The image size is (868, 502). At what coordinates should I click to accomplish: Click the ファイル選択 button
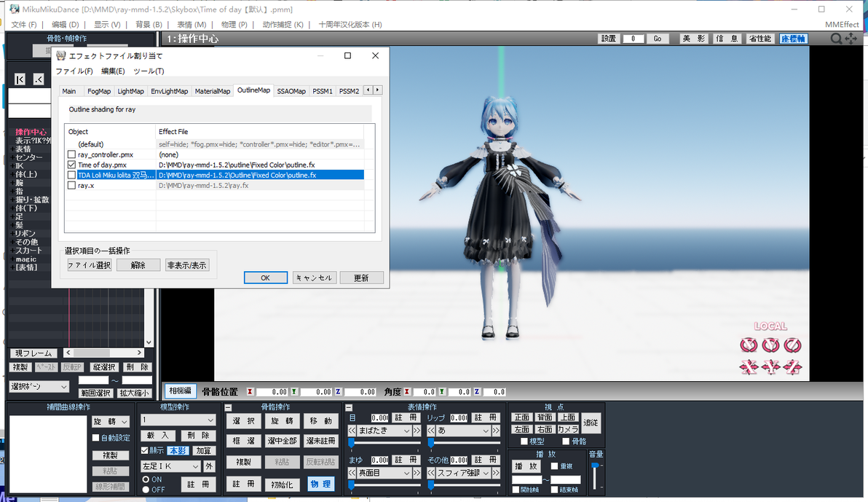(89, 265)
